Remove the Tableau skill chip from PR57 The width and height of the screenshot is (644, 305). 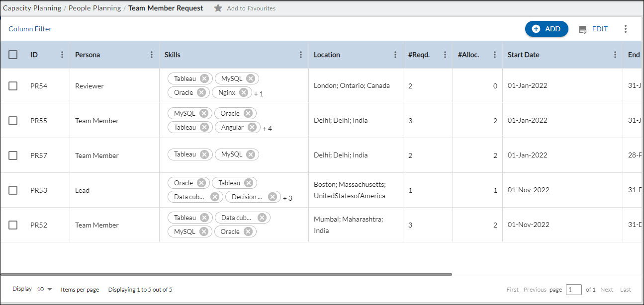point(204,154)
